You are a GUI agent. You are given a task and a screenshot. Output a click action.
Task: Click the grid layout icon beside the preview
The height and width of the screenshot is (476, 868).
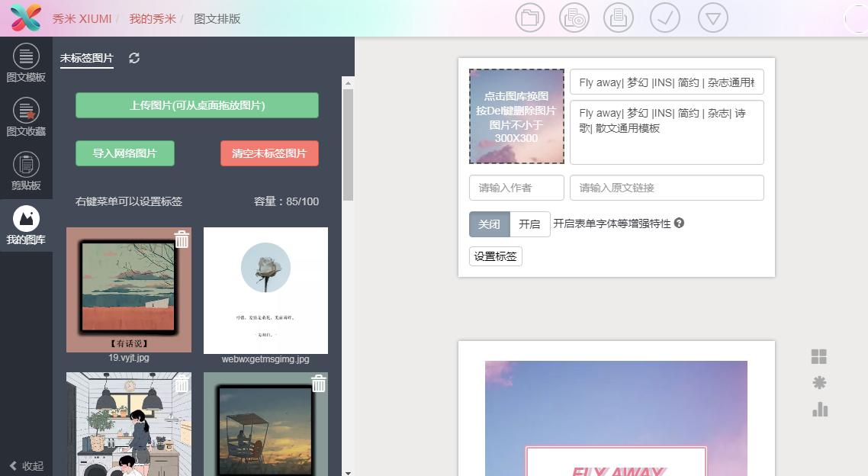pos(818,355)
